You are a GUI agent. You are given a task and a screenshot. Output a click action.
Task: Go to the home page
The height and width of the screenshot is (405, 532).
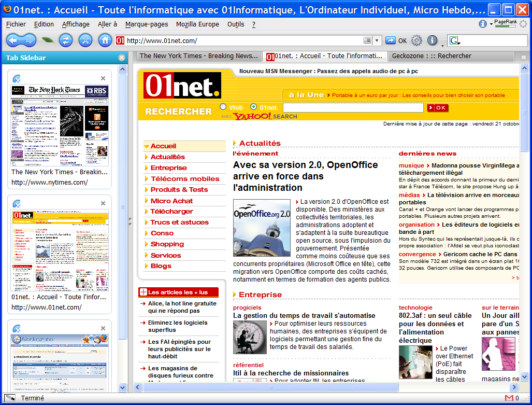tap(105, 40)
